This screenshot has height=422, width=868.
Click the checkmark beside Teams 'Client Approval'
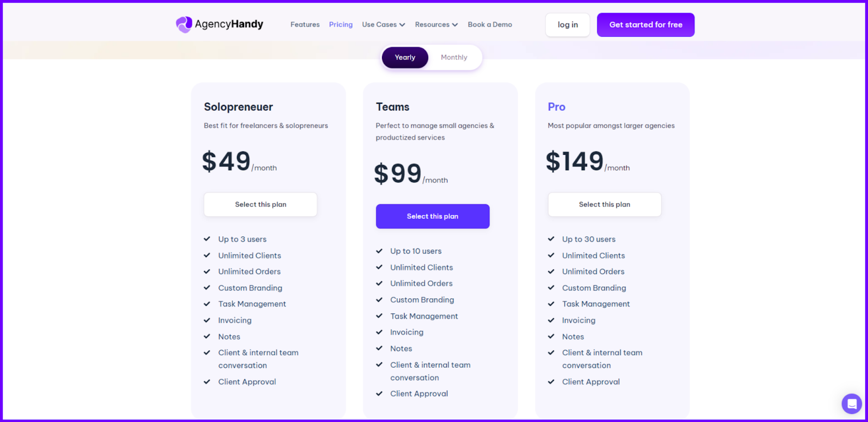pos(379,393)
